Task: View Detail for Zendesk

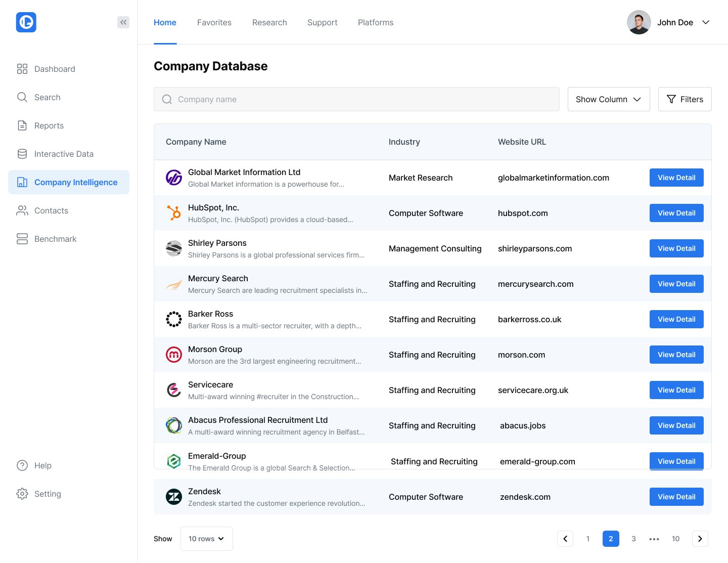Action: click(676, 497)
